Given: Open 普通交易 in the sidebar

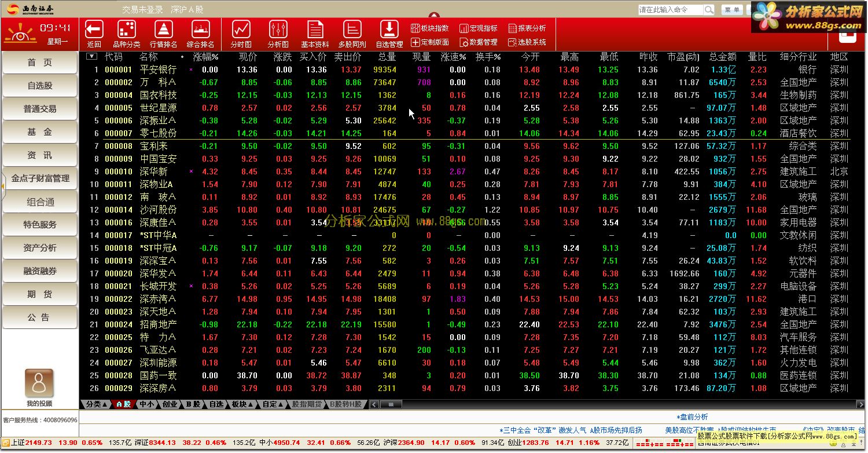Looking at the screenshot, I should point(40,109).
